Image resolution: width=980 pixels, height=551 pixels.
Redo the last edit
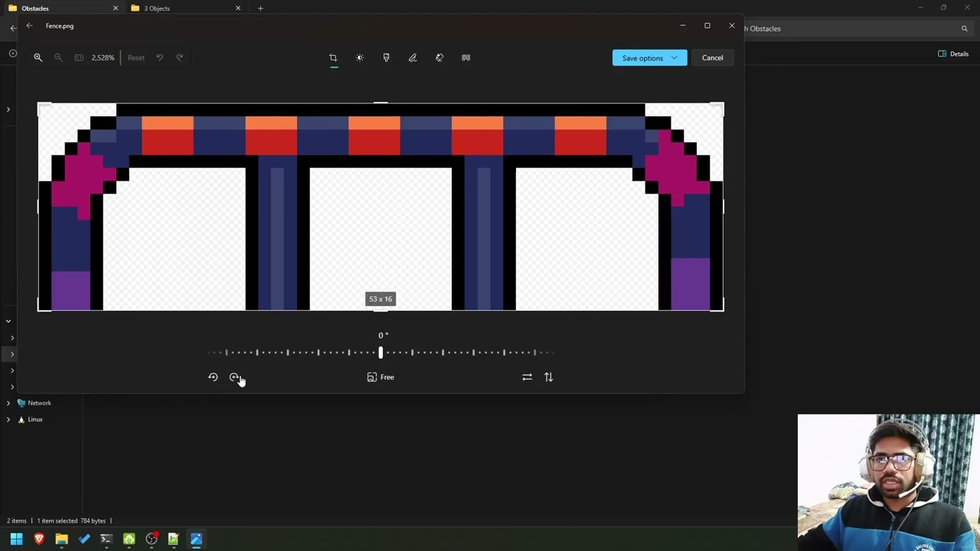tap(180, 57)
